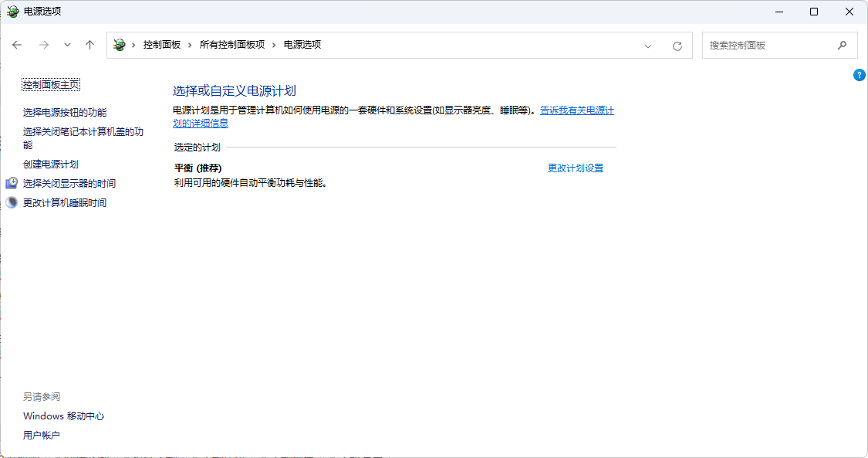Open 选择关闭显示器的时间 link

[x=69, y=184]
